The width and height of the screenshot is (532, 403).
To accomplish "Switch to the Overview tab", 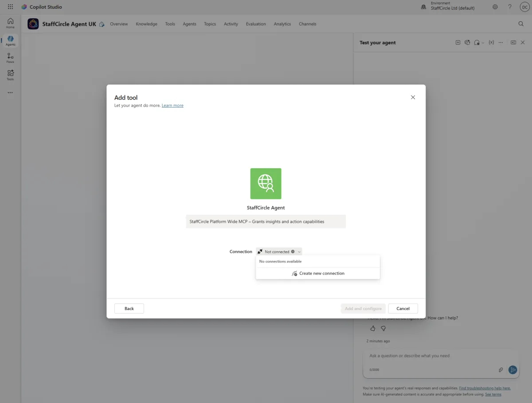I will coord(119,24).
